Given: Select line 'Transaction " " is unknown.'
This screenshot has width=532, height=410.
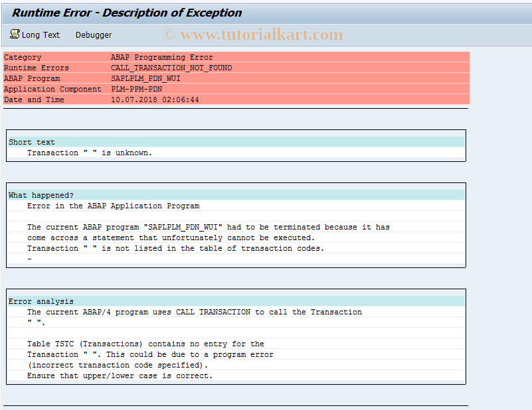Looking at the screenshot, I should (90, 153).
